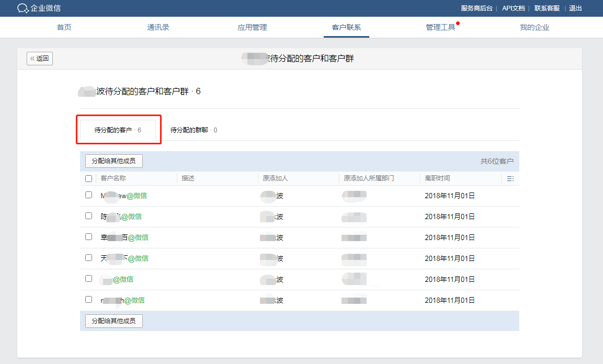Viewport: 603px width, 364px height.
Task: Go to 应用管理 in the navigation bar
Action: click(252, 27)
